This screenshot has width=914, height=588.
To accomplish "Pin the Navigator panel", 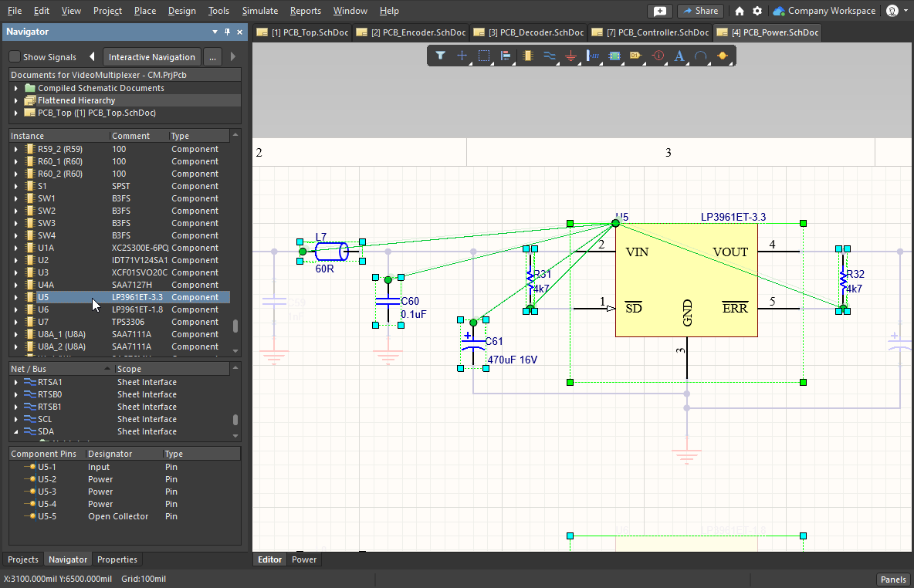I will tap(226, 32).
